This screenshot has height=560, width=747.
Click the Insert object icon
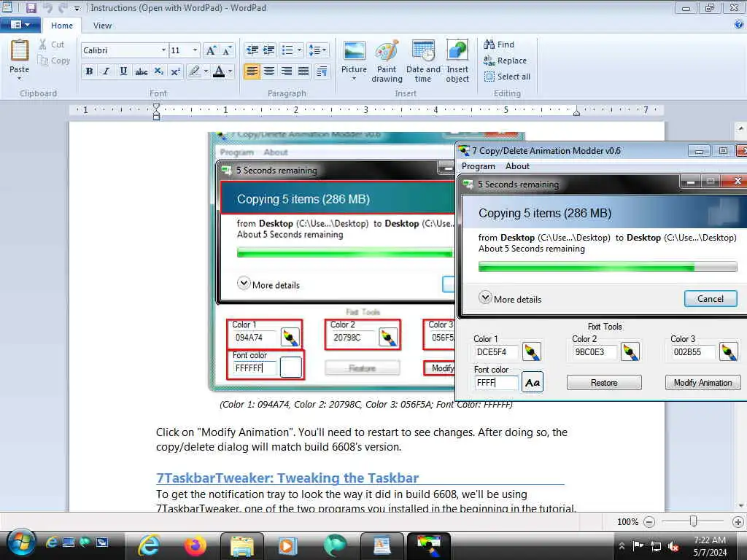[457, 52]
